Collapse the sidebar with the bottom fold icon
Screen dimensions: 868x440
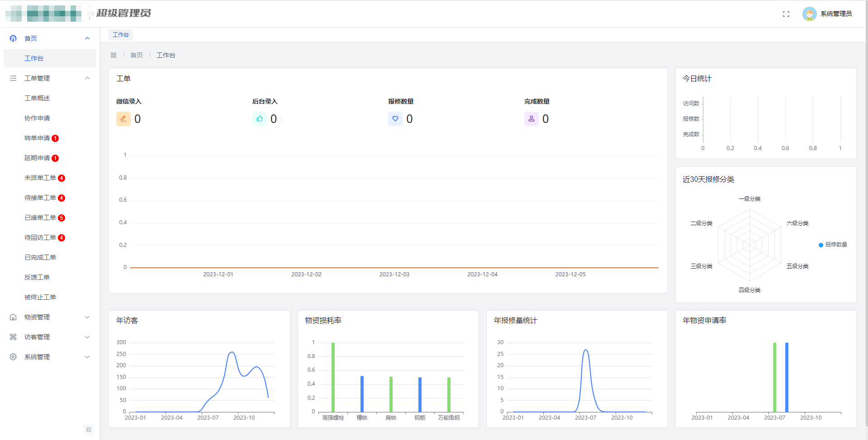(x=89, y=430)
